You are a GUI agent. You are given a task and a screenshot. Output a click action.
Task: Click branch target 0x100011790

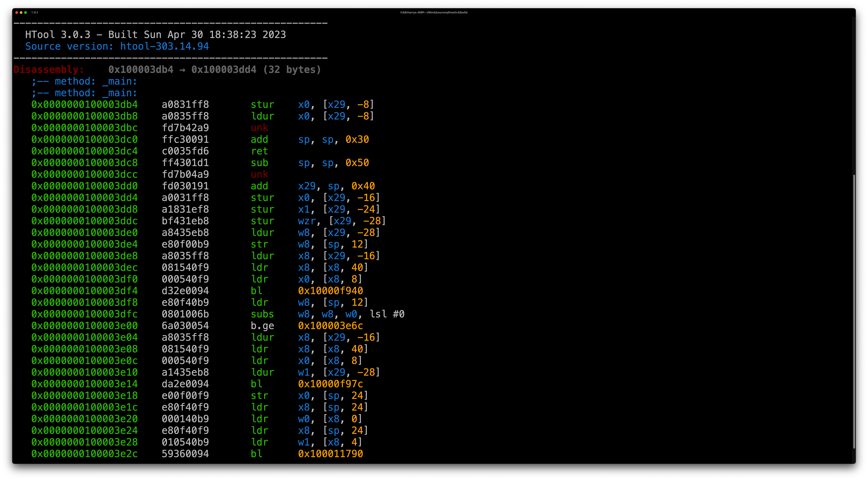point(331,454)
